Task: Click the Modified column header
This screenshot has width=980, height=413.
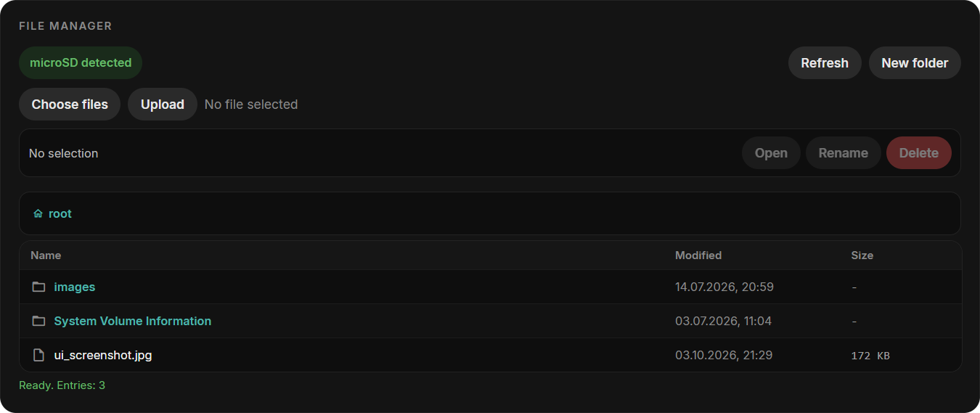Action: pos(698,255)
